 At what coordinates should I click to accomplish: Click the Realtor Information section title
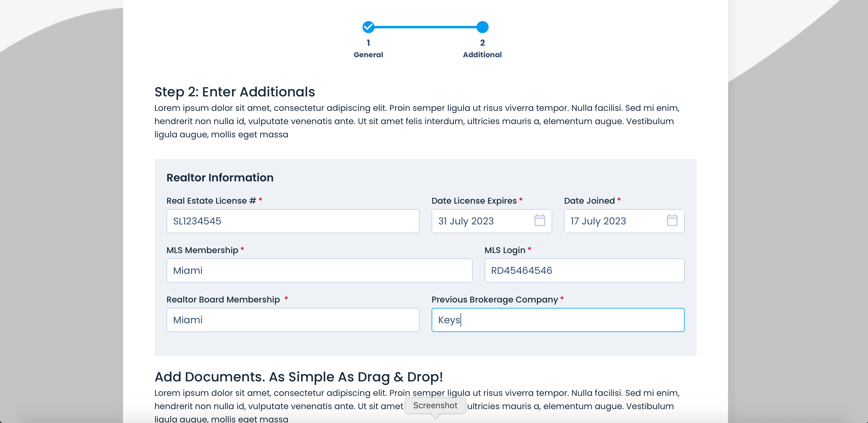click(x=220, y=177)
